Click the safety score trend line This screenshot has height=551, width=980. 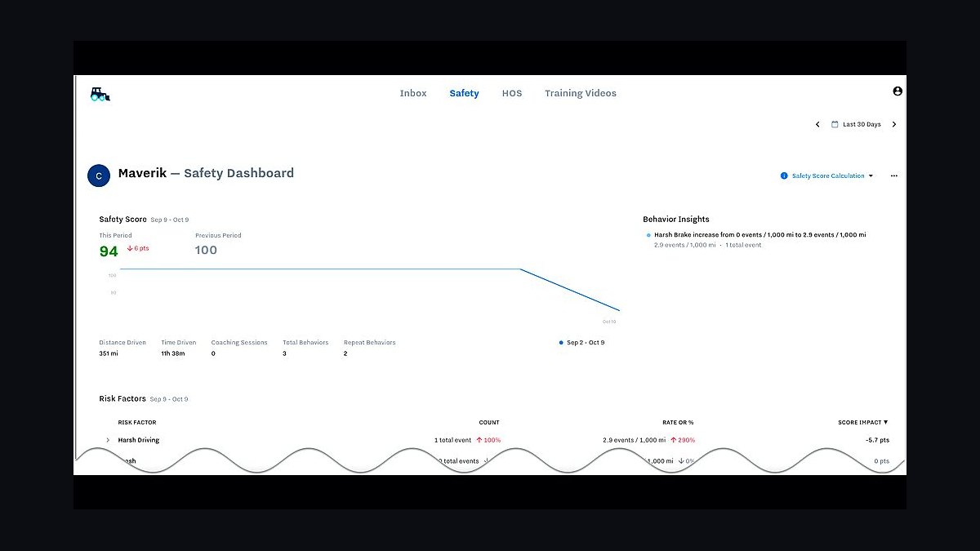(369, 269)
